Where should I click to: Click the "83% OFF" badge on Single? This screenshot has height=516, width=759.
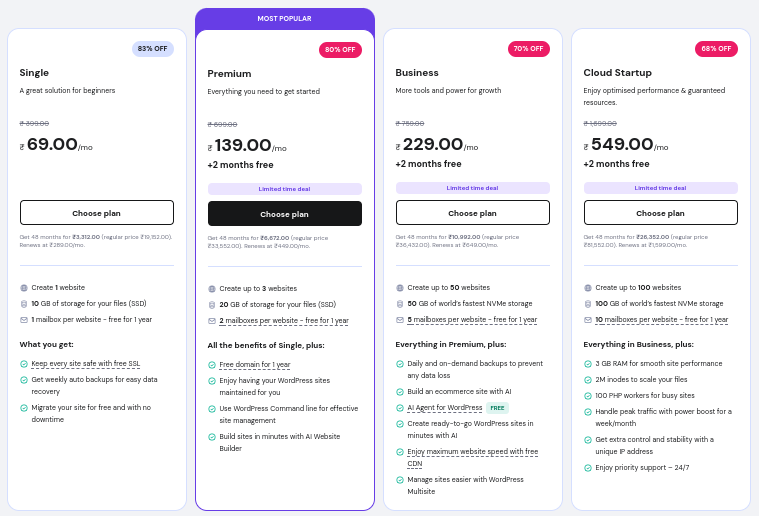(153, 48)
